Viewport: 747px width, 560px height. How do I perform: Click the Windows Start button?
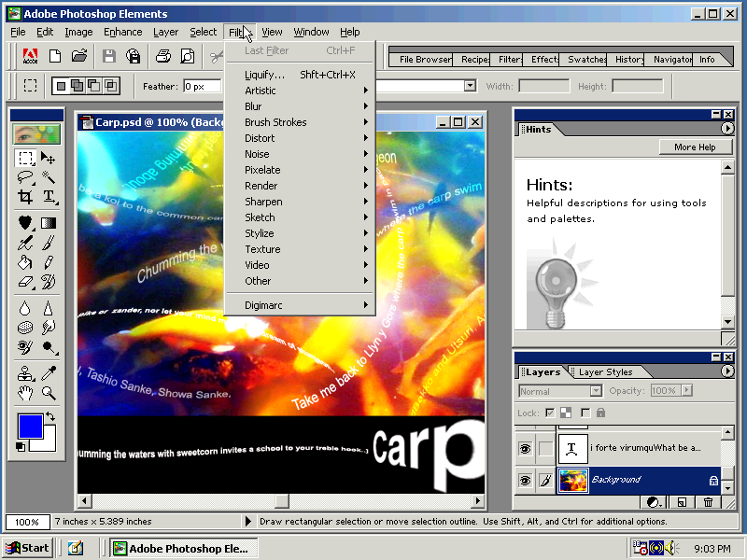28,548
